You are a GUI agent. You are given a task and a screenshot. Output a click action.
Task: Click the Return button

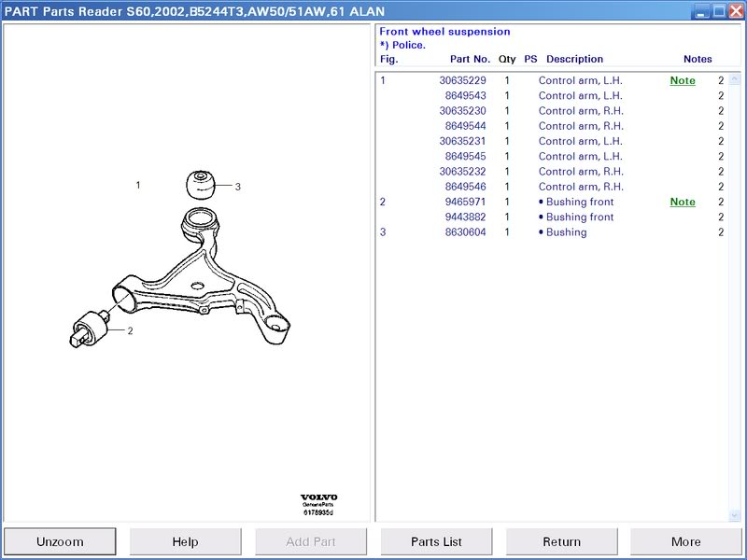[562, 541]
